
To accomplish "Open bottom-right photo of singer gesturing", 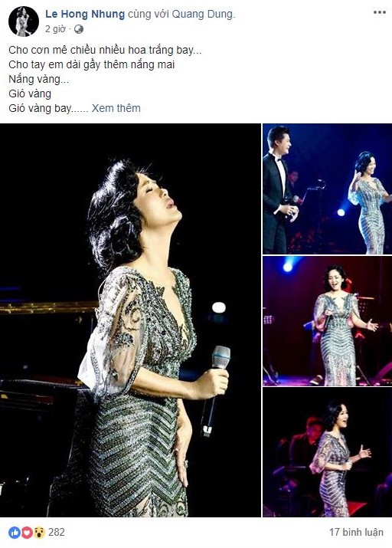I will pyautogui.click(x=328, y=452).
